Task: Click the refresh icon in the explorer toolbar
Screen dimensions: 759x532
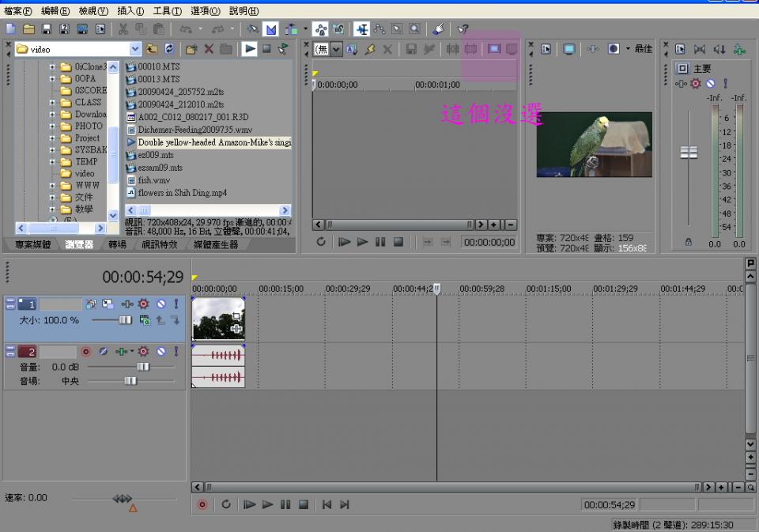Action: 169,49
